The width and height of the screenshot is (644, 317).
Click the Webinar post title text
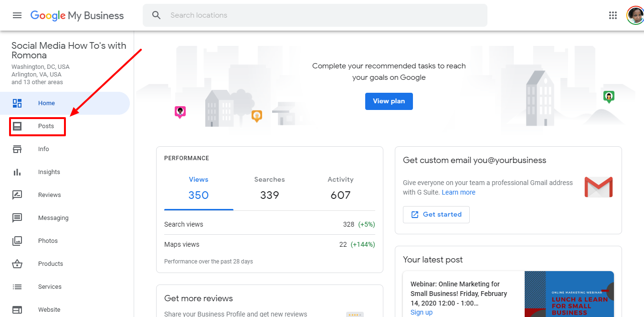click(459, 294)
